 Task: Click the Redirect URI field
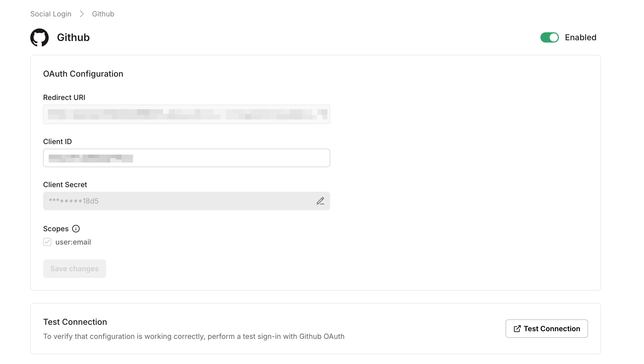[x=186, y=114]
